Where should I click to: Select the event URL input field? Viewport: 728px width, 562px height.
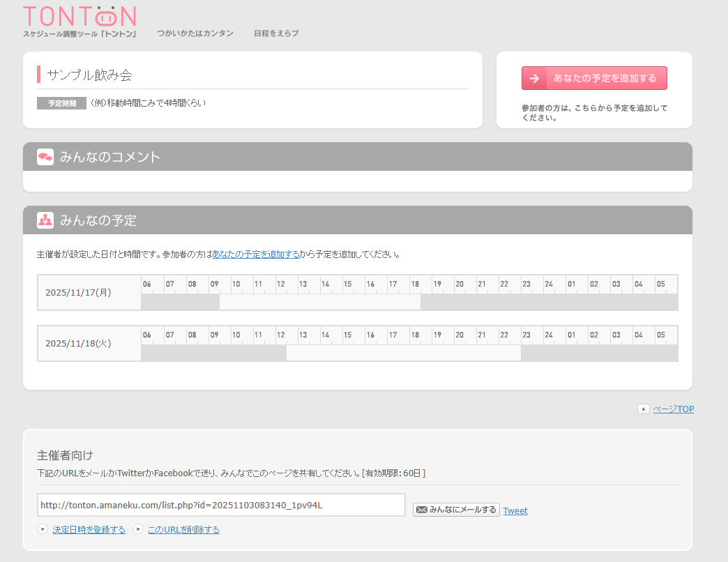(221, 504)
